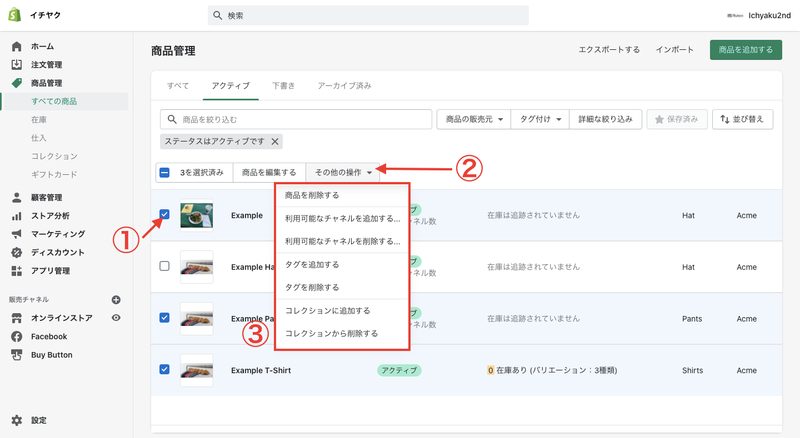Screen dimensions: 800x438
Task: Open the Example Pants thumbnail
Action: [x=196, y=318]
